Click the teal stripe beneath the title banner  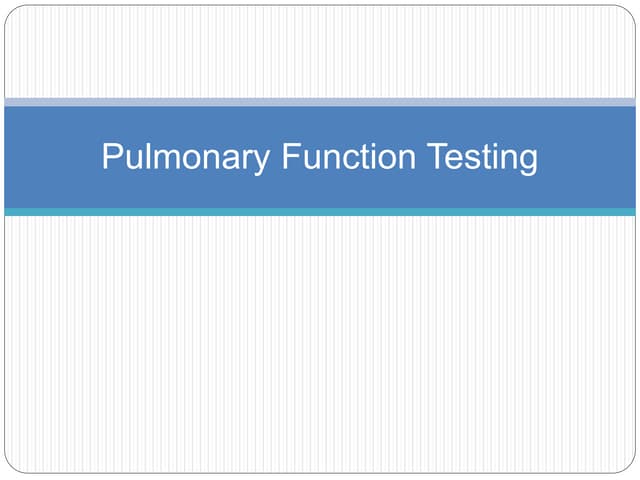pyautogui.click(x=320, y=212)
